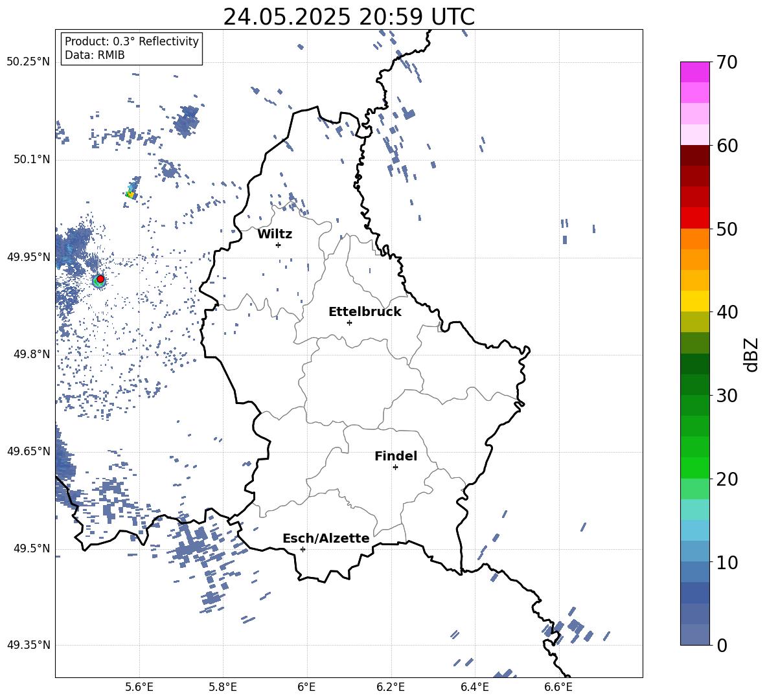Viewport: 767px width, 700px height.
Task: Click the colorbar tick label '10'
Action: 726,562
